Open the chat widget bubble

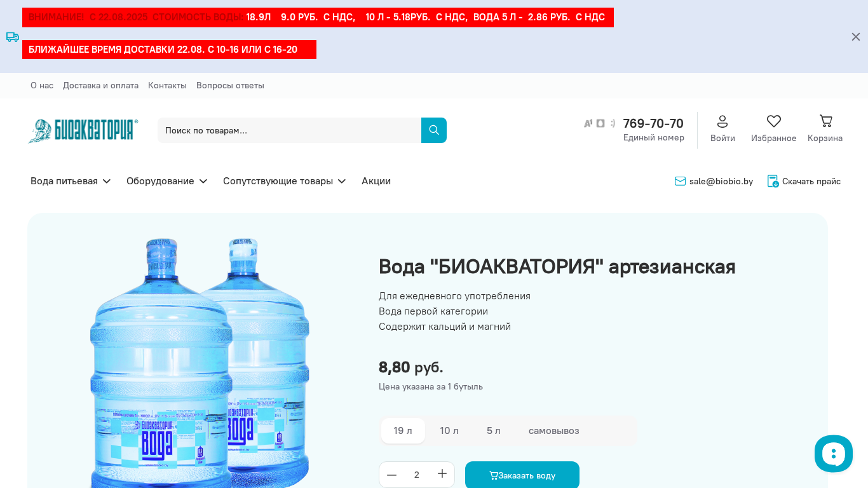(834, 454)
